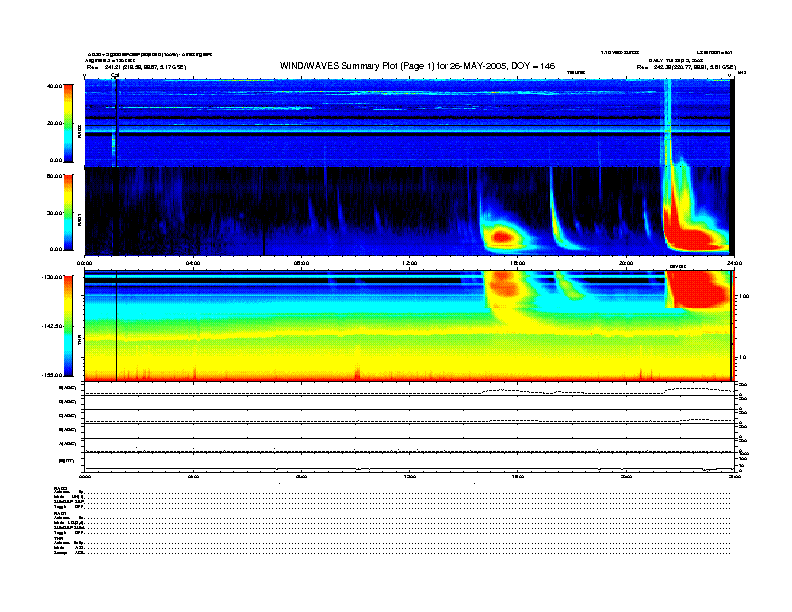Click the 60.00 label on RAD1 scale
The height and width of the screenshot is (612, 792).
click(x=54, y=176)
